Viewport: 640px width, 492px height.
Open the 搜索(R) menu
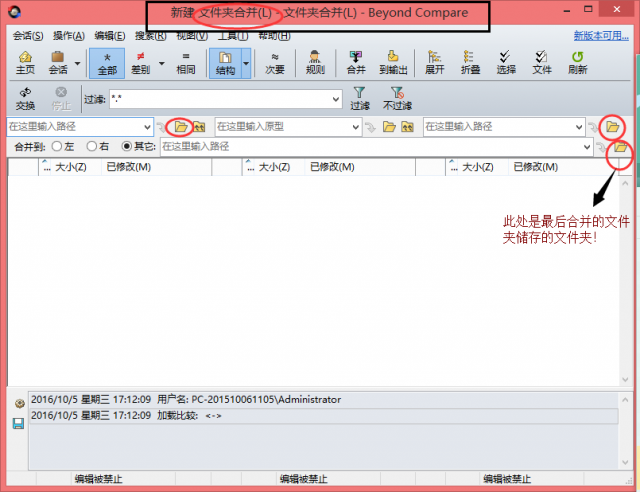[151, 36]
